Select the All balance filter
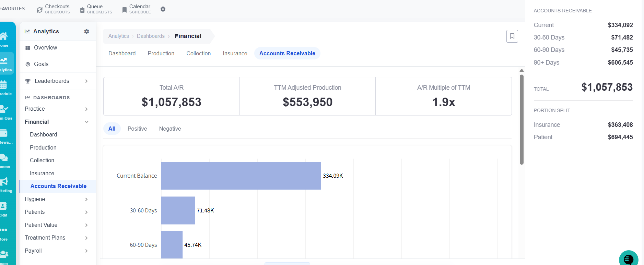This screenshot has width=644, height=265. (x=112, y=129)
